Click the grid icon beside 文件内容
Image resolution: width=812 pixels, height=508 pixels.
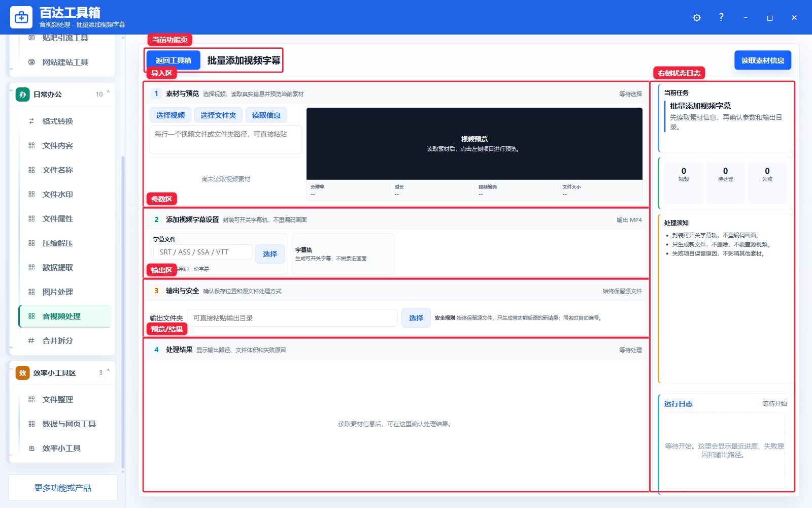[31, 145]
